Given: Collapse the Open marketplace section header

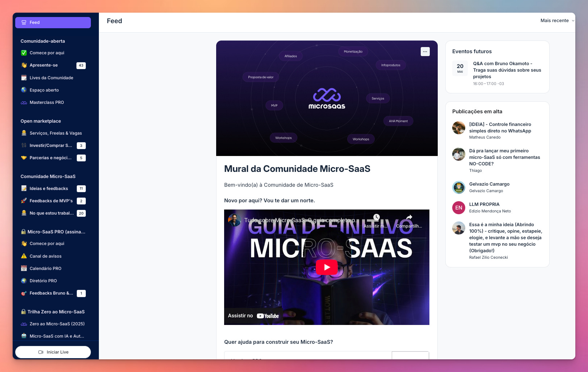Looking at the screenshot, I should pos(41,121).
